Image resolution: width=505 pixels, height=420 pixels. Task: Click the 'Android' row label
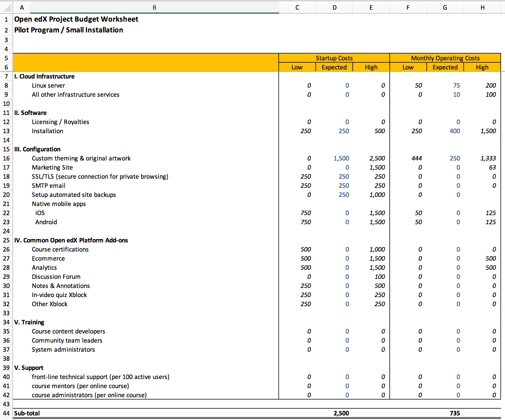pyautogui.click(x=46, y=222)
